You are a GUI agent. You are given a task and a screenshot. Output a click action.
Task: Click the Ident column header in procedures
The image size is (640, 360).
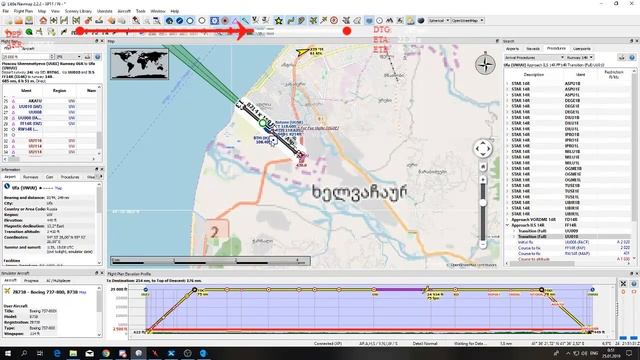(x=580, y=75)
